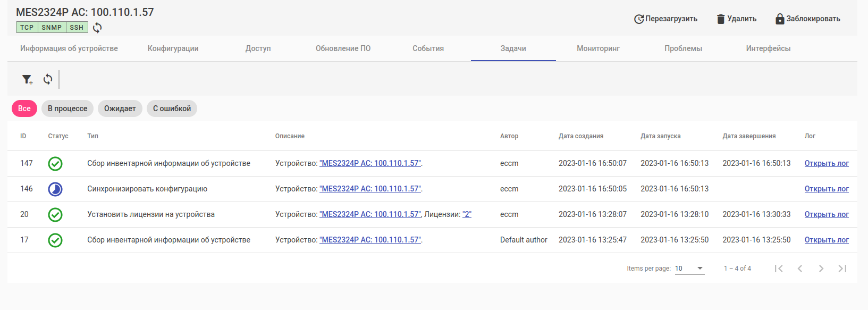The image size is (868, 310).
Task: Filter tasks by "В процессе" chip
Action: click(x=68, y=108)
